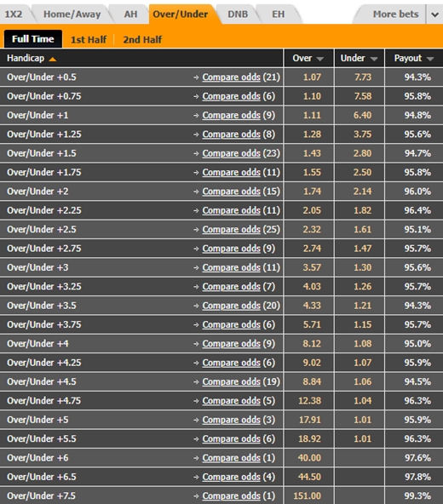Click arrow icon beside Over/Under +0.5 compare
The width and height of the screenshot is (443, 504).
pos(196,77)
